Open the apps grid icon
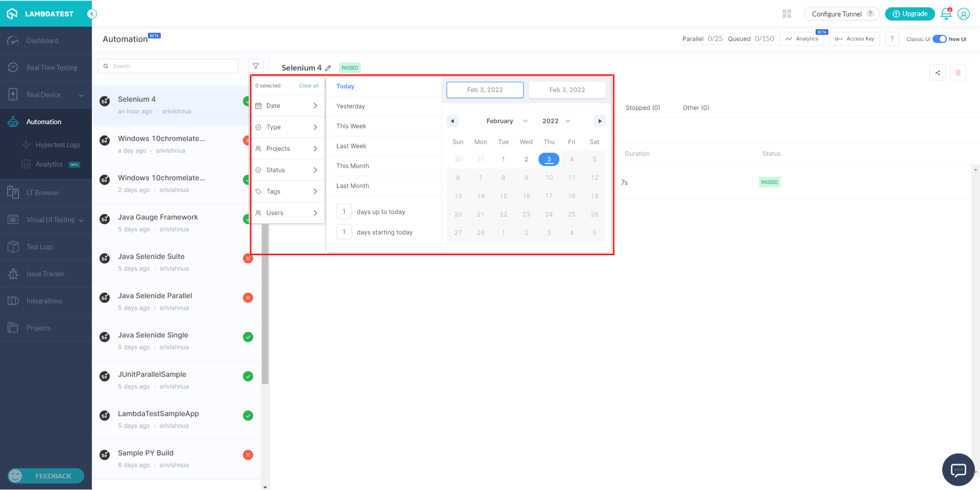 coord(787,14)
